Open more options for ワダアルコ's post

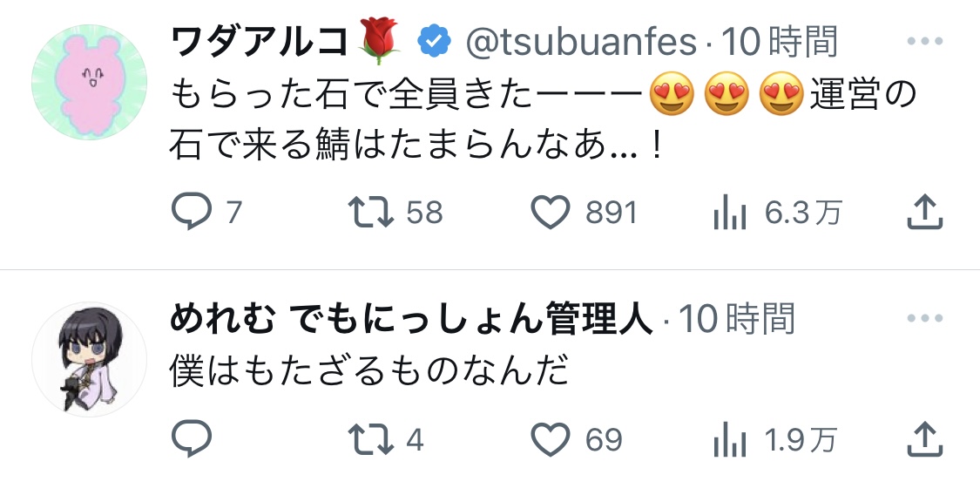pyautogui.click(x=925, y=41)
